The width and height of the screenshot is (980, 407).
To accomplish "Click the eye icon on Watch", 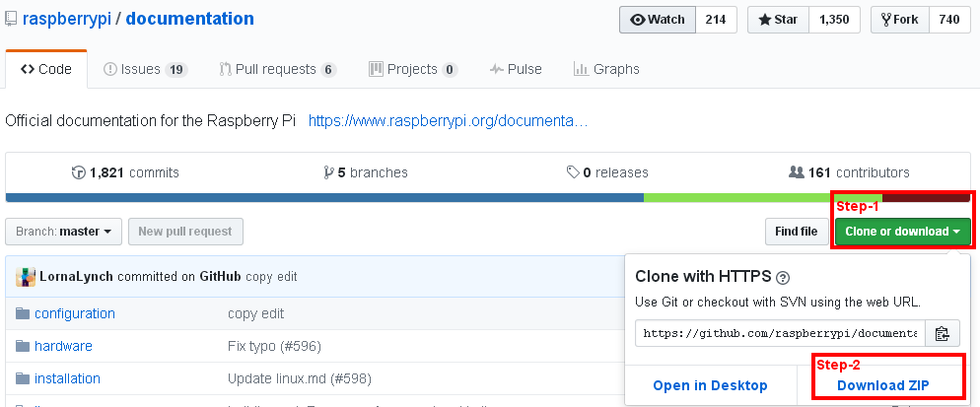I will pos(638,20).
